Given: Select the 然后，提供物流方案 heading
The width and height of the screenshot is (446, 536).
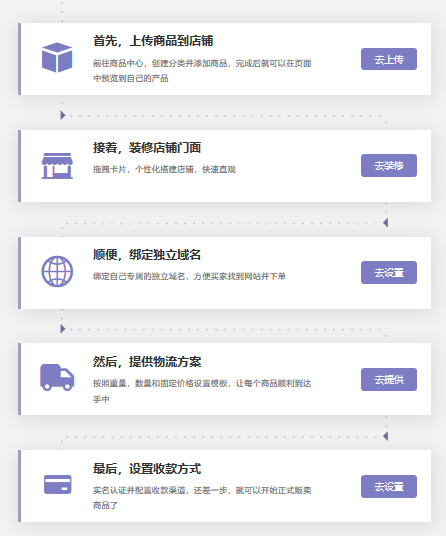Looking at the screenshot, I should coord(147,362).
